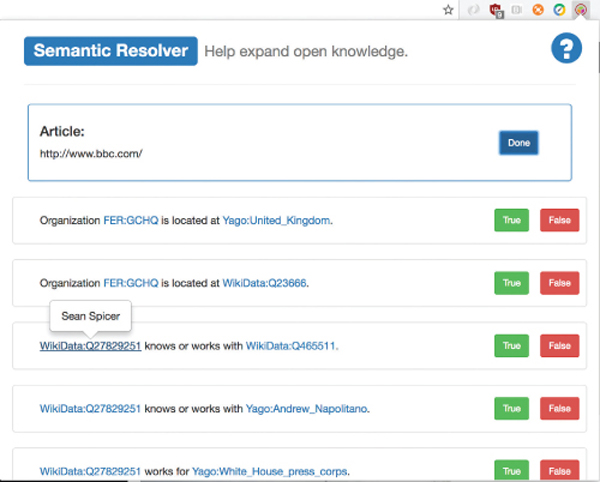Screen dimensions: 600x482
Task: Open the WikiData:Q23666 link
Action: (x=276, y=283)
